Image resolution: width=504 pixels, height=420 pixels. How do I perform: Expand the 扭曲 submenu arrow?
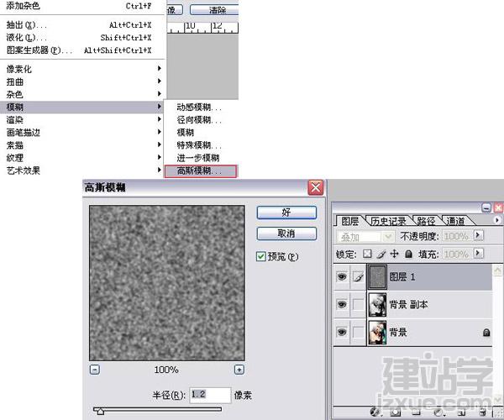tap(159, 81)
